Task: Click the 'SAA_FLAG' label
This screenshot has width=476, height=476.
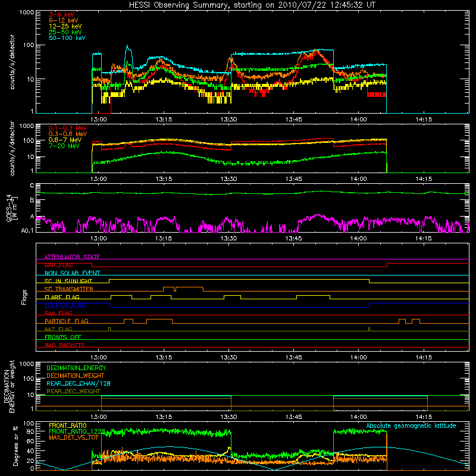Action: 58,313
